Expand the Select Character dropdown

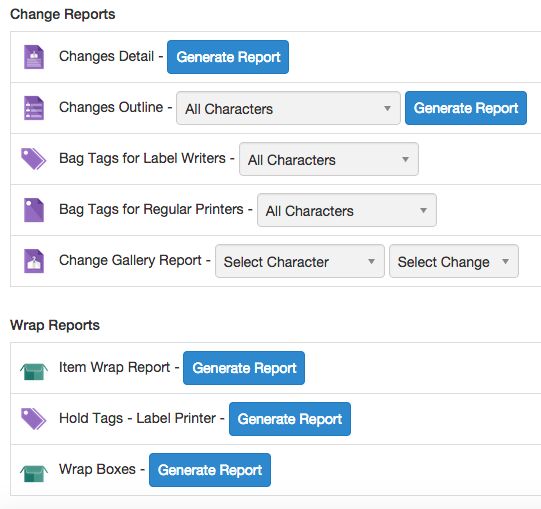tap(300, 261)
